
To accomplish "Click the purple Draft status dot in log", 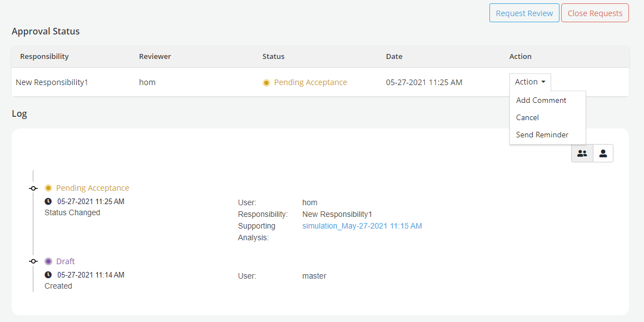I will tap(48, 261).
